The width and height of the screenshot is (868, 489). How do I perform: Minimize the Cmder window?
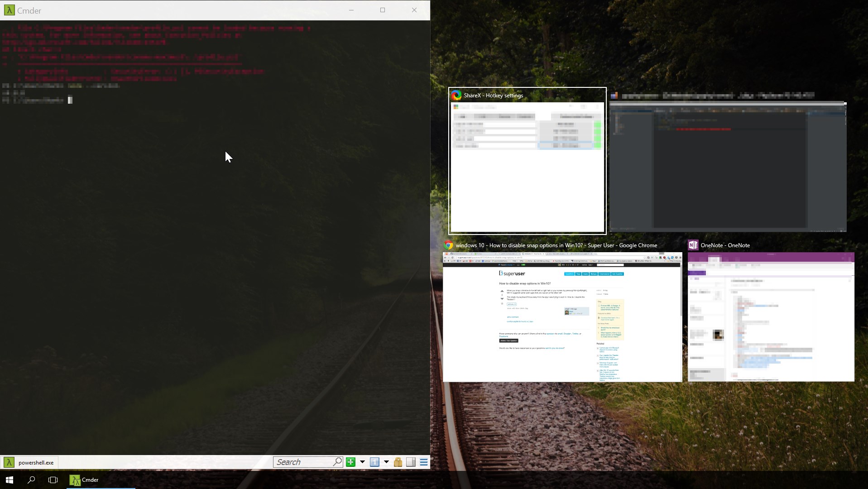(351, 10)
